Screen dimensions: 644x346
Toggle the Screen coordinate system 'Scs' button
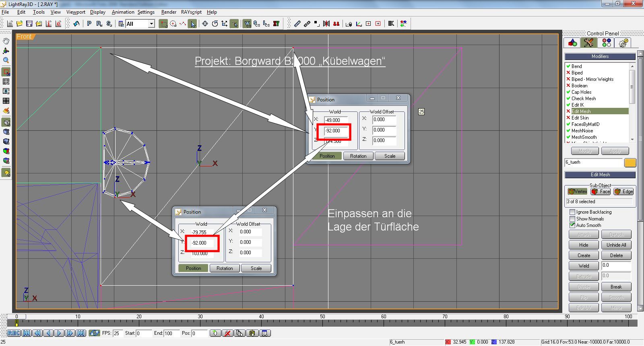tap(257, 24)
